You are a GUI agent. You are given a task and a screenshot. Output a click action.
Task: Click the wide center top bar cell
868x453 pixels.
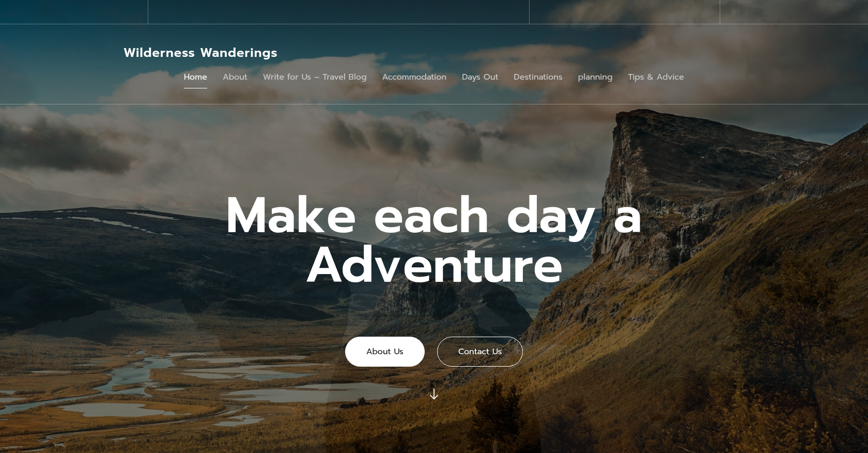point(338,12)
